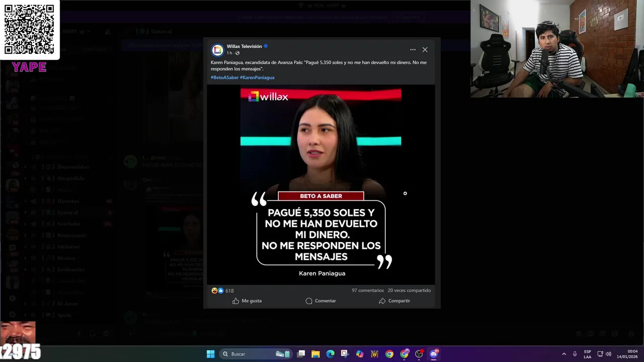This screenshot has height=362, width=644.
Task: Open the post timestamp '1 h'
Action: 229,53
